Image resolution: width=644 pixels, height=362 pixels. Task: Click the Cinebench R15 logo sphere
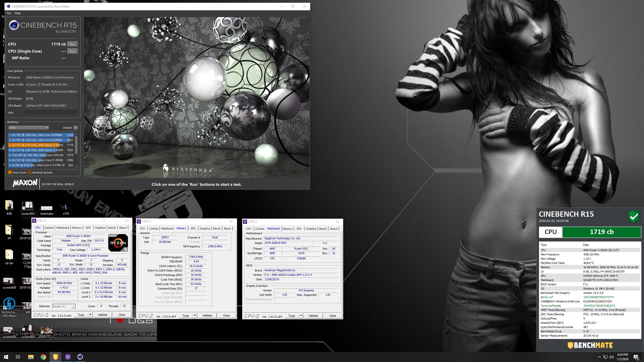tap(14, 25)
